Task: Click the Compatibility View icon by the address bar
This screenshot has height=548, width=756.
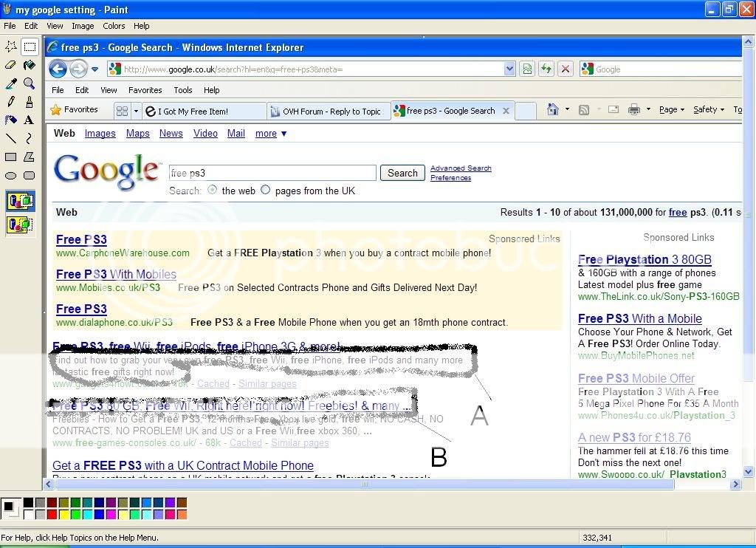Action: [x=527, y=69]
